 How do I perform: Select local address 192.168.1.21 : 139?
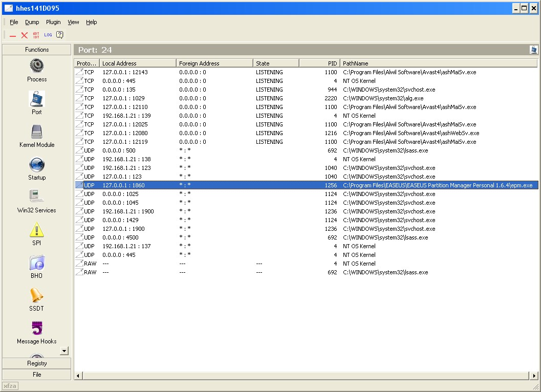click(x=126, y=116)
